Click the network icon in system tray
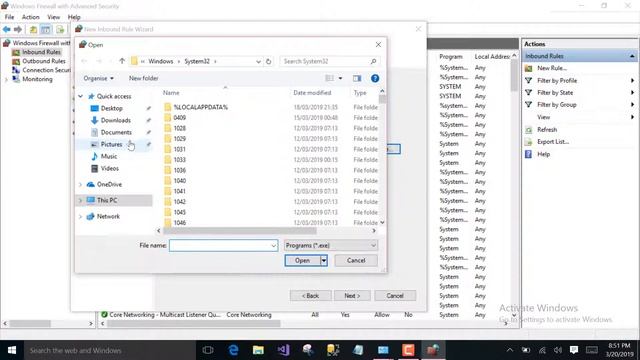 click(542, 350)
